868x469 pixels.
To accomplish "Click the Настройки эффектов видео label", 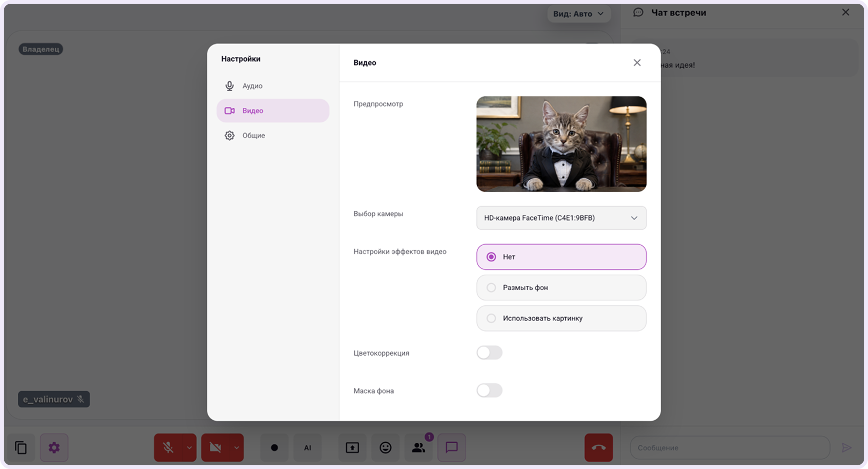I will [x=400, y=252].
